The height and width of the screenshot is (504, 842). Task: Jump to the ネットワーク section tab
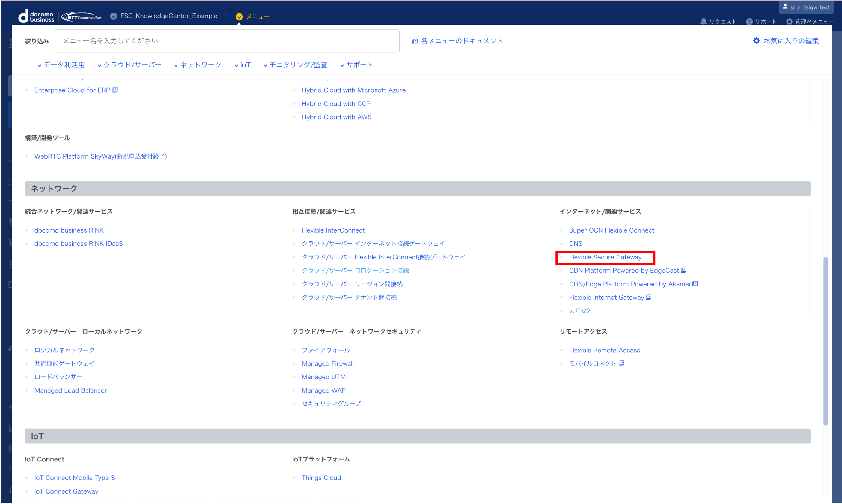point(198,65)
